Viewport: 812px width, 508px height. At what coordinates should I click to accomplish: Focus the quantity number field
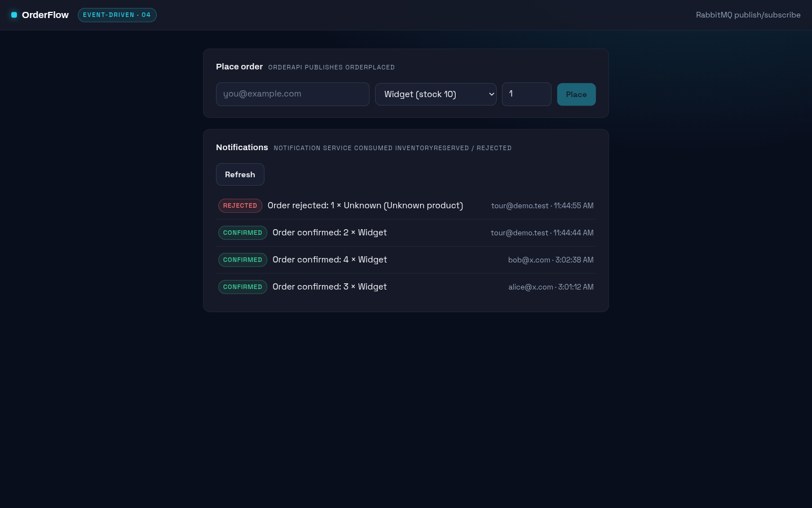[527, 94]
